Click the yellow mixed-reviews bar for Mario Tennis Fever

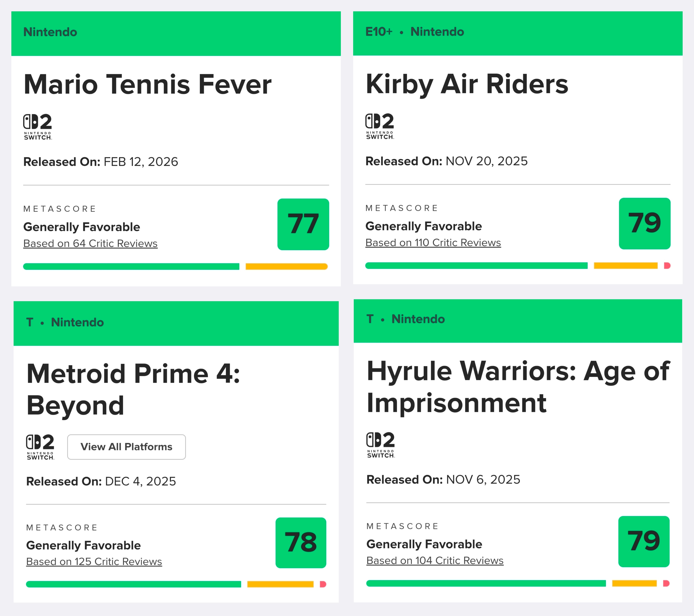click(286, 266)
